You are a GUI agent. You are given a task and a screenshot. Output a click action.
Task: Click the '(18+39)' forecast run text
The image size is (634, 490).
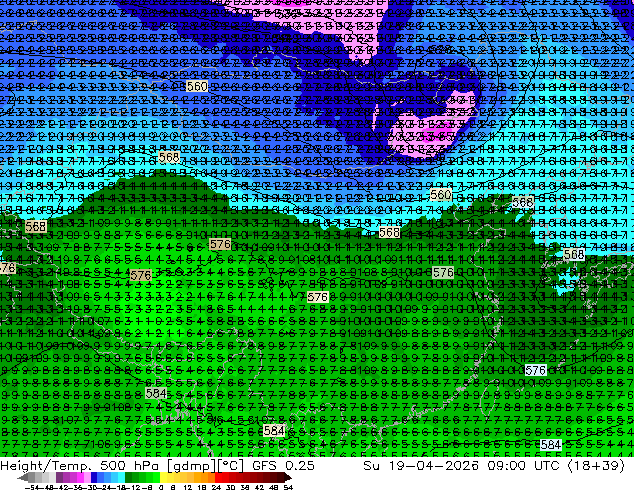tap(596, 465)
